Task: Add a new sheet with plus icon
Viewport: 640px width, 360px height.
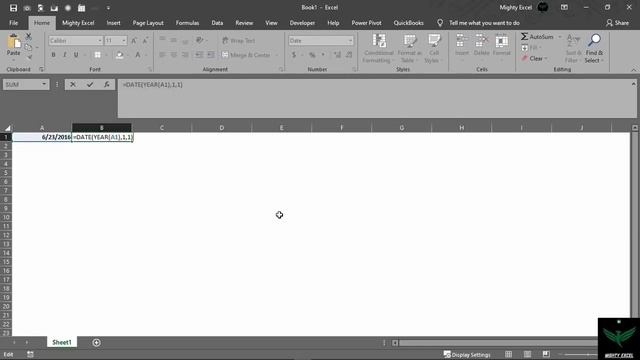Action: (96, 342)
